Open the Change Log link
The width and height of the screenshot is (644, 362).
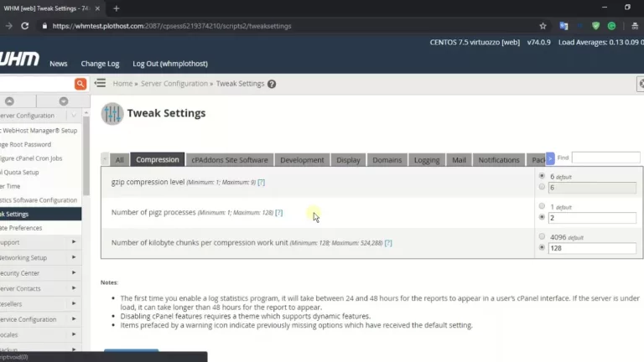(100, 64)
